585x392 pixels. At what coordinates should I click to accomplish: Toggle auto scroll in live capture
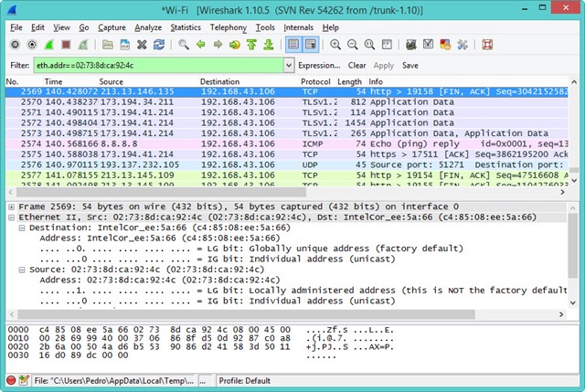(x=311, y=45)
